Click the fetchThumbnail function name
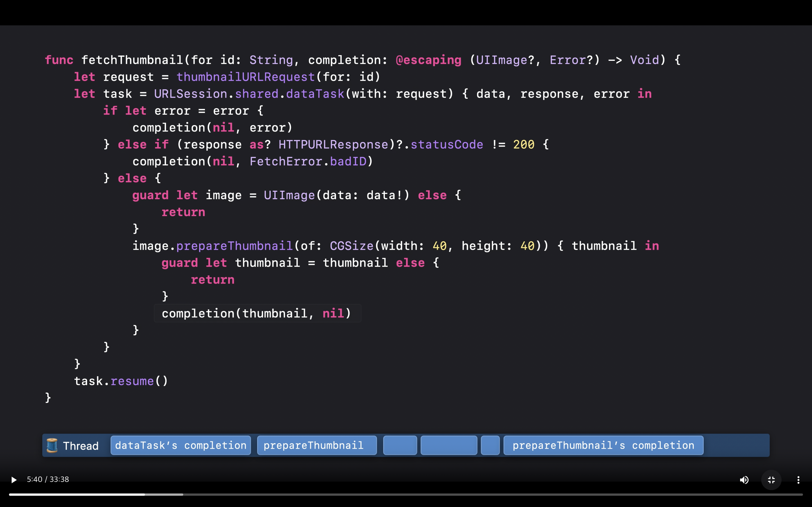This screenshot has width=812, height=507. point(132,60)
